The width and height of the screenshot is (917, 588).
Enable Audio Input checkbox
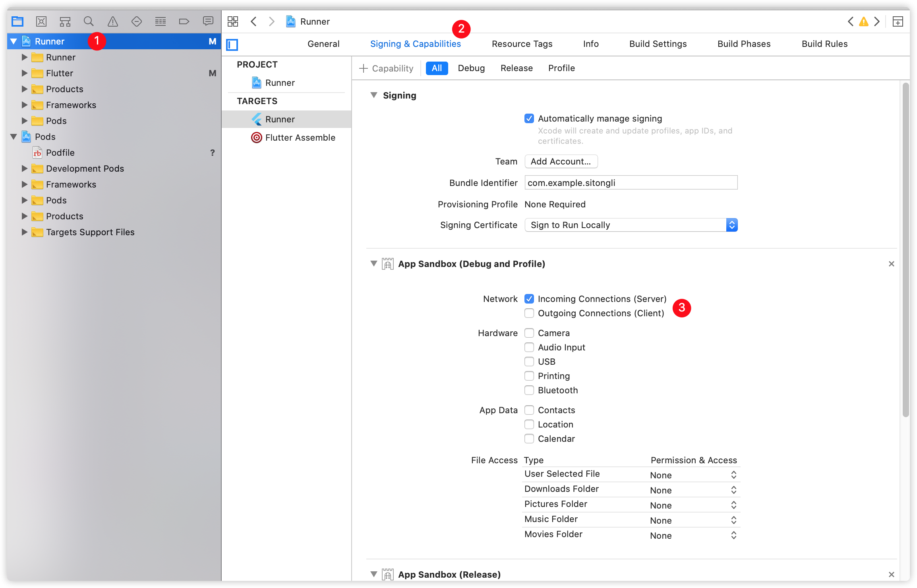click(529, 347)
